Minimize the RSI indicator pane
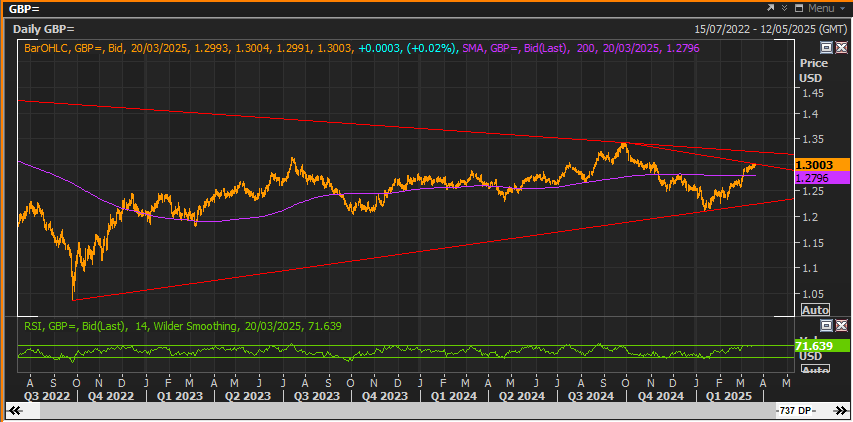The image size is (853, 422). 826,325
